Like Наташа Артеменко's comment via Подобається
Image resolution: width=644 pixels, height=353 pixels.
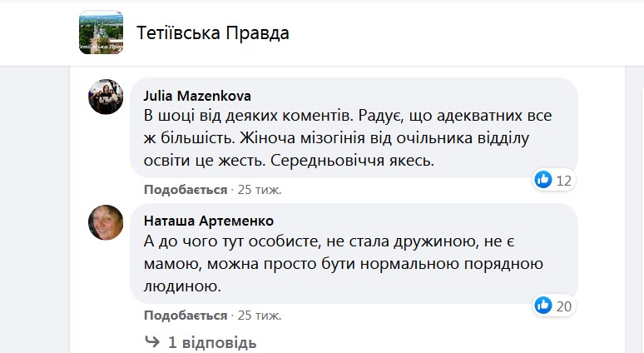pos(186,316)
